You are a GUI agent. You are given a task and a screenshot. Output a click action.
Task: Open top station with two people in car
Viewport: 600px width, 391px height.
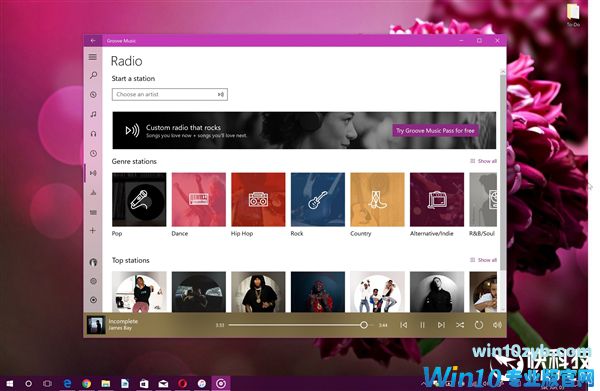click(x=199, y=292)
